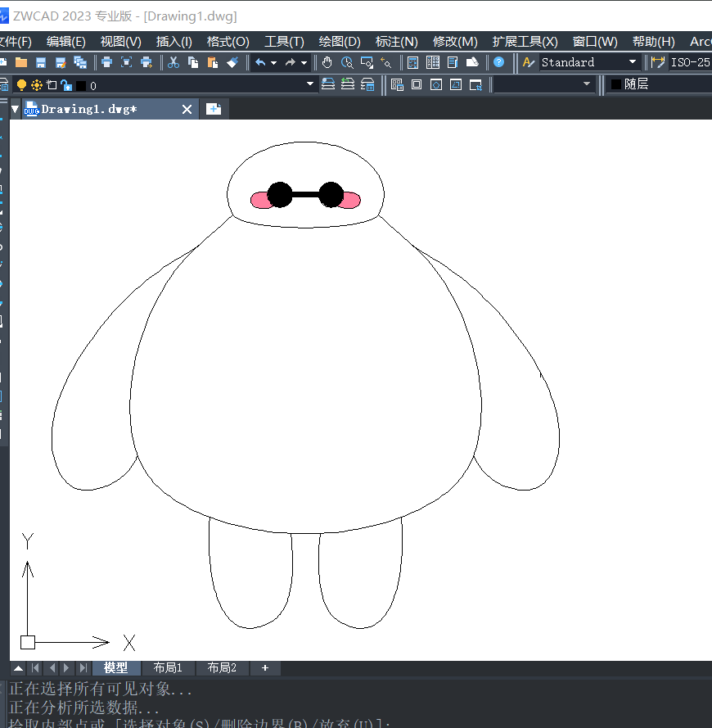
Task: Switch to the 布局2 layout tab
Action: click(x=222, y=668)
